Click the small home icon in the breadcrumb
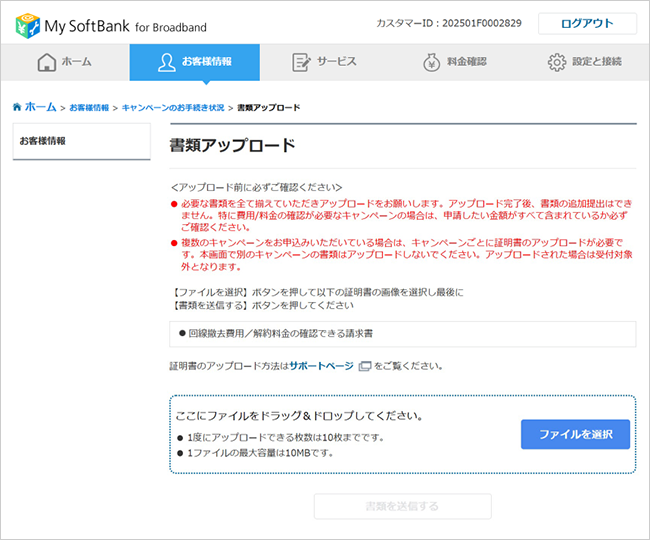Viewport: 650px width, 540px height. click(x=17, y=106)
